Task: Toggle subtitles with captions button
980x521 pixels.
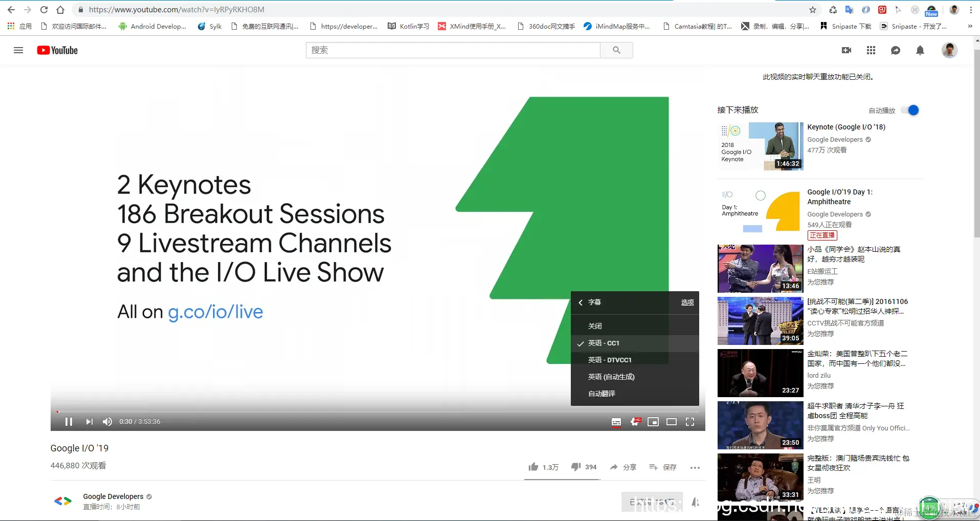Action: pos(616,422)
